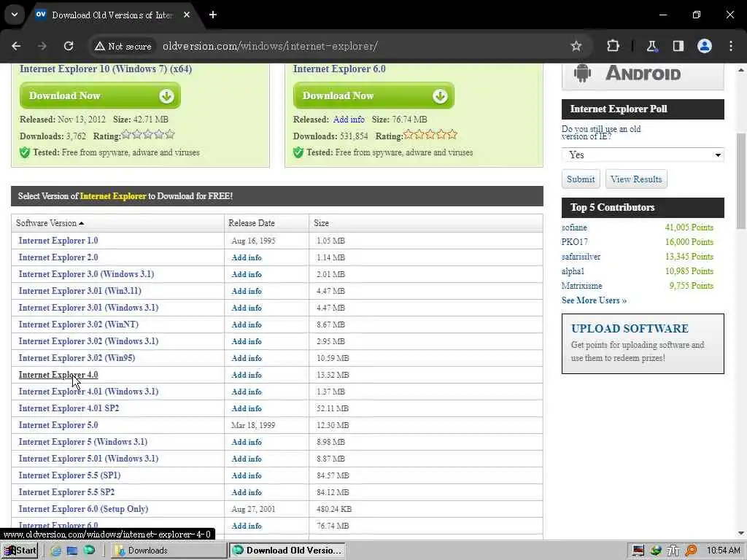Open the Chrome Labs flask icon

coord(651,46)
